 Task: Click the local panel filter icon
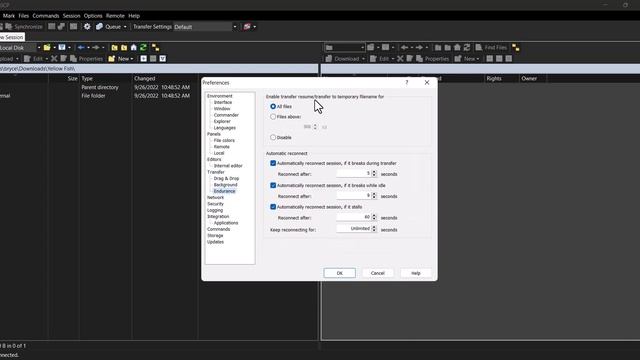[x=62, y=48]
